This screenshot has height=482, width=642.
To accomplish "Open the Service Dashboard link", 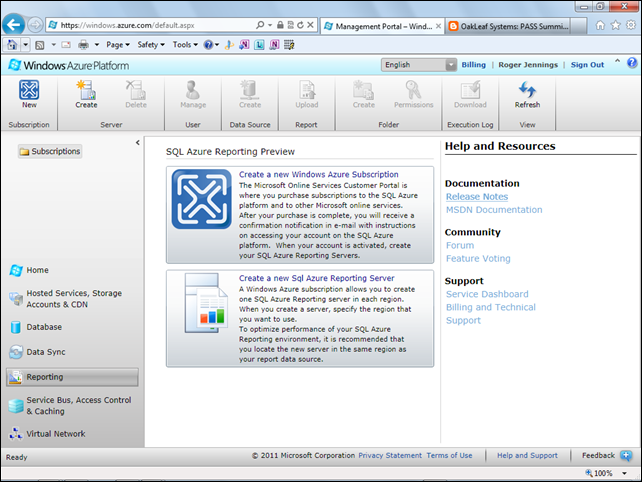I will pos(487,294).
